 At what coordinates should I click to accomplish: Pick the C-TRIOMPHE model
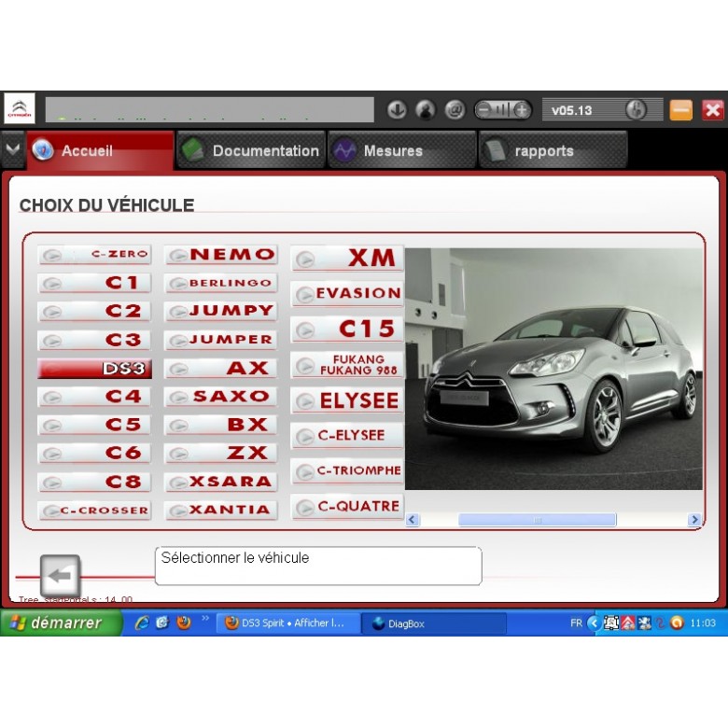pos(347,471)
